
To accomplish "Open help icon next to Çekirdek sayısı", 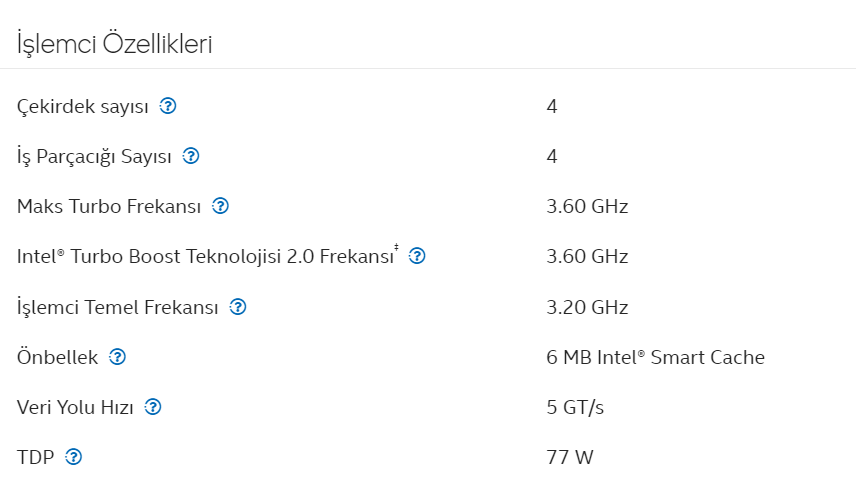I will [x=168, y=106].
